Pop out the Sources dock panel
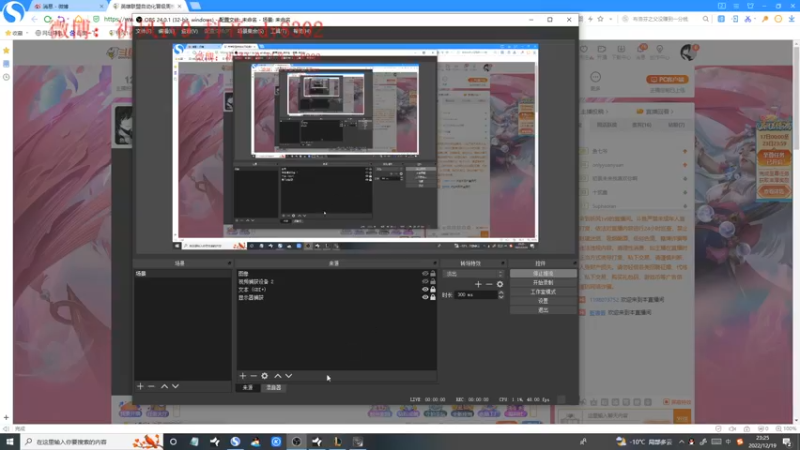 435,263
